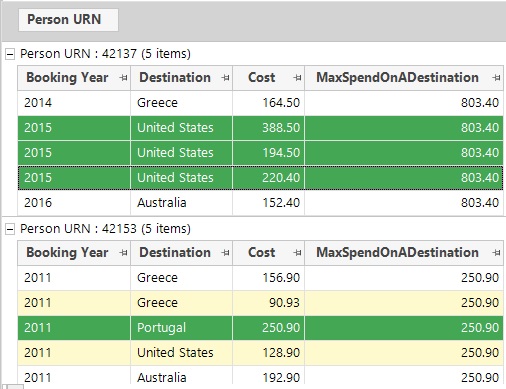The image size is (506, 389).
Task: Sort first group by Cost header
Action: (262, 78)
